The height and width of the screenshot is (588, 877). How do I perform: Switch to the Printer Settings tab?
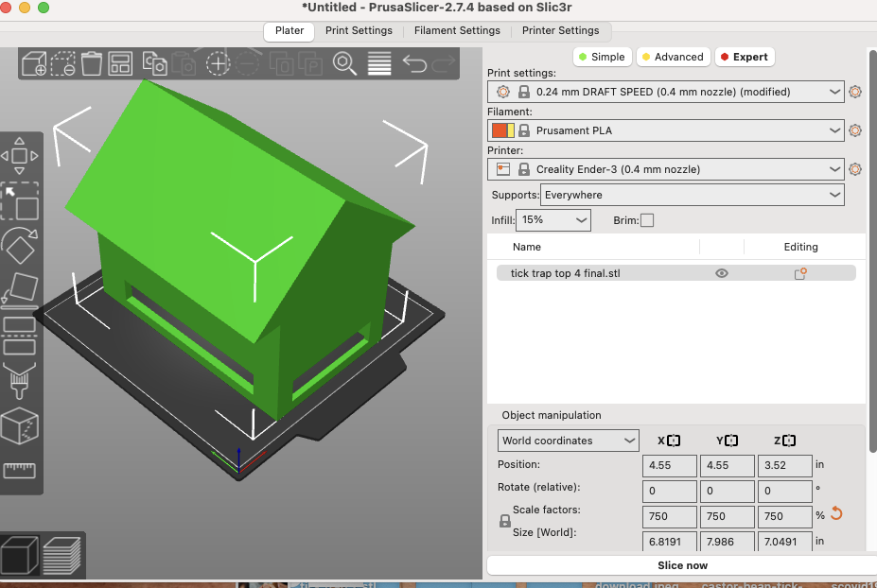coord(560,31)
